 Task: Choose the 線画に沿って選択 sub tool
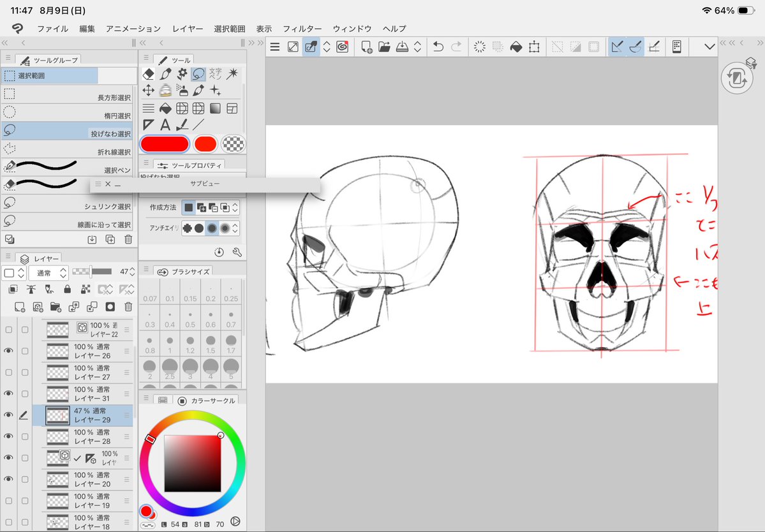[67, 222]
